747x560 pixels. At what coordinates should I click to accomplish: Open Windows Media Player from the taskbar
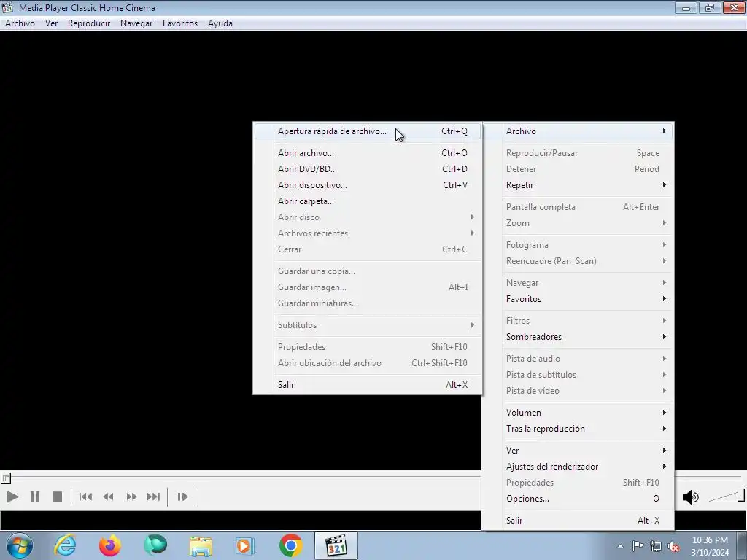pyautogui.click(x=245, y=545)
